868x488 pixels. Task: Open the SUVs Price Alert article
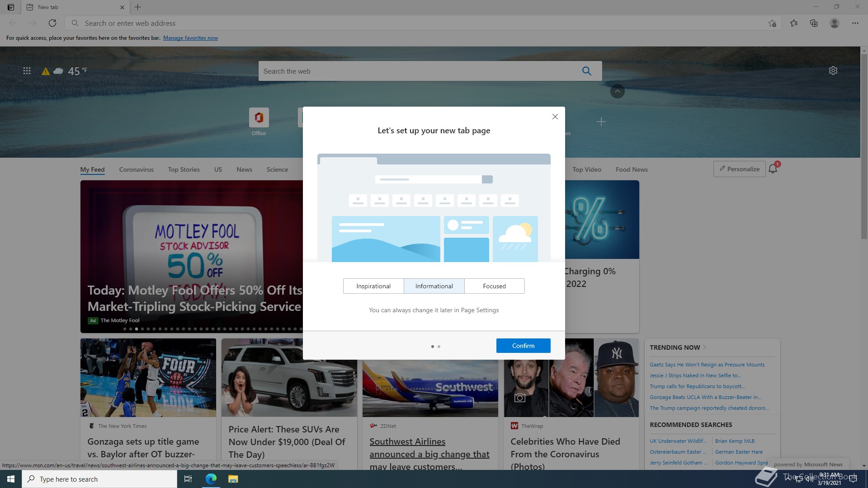(287, 442)
